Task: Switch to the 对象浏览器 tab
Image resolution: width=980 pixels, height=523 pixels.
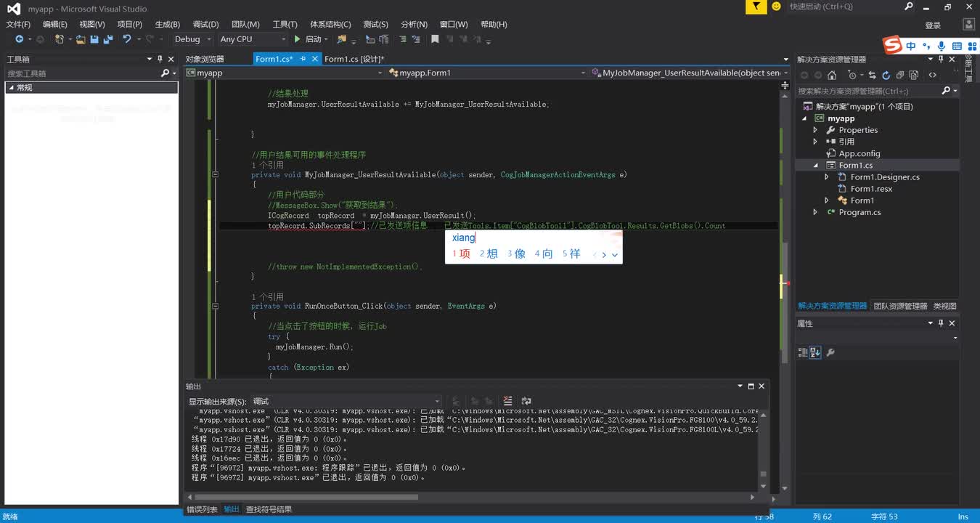Action: pos(205,59)
